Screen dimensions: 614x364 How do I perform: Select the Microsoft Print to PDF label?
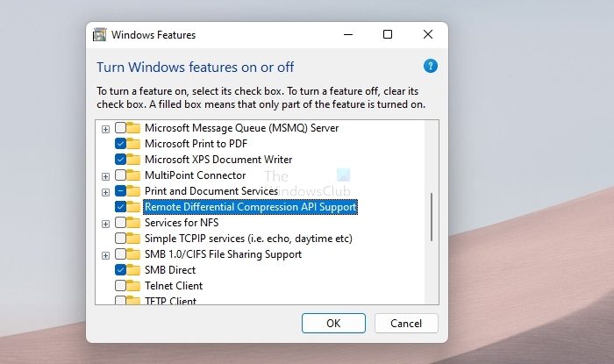coord(196,144)
